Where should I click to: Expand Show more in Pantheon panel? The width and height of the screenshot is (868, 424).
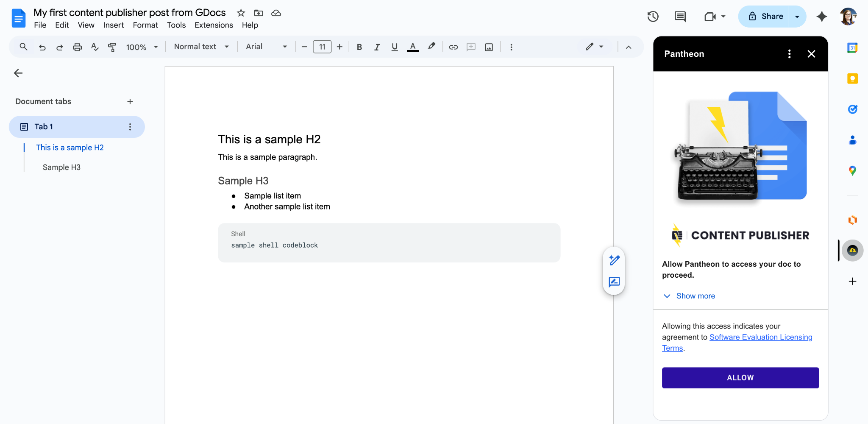coord(695,296)
